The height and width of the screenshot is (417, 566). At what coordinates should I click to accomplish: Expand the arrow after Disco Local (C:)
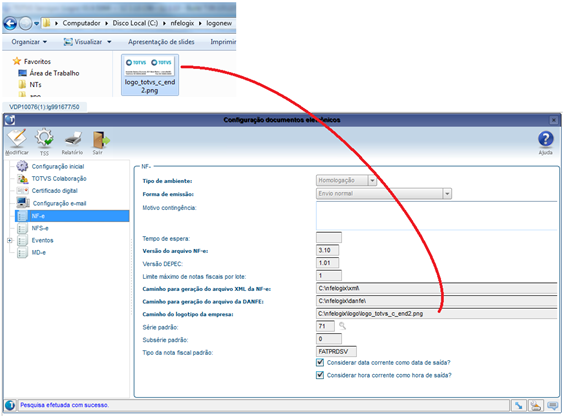click(164, 23)
